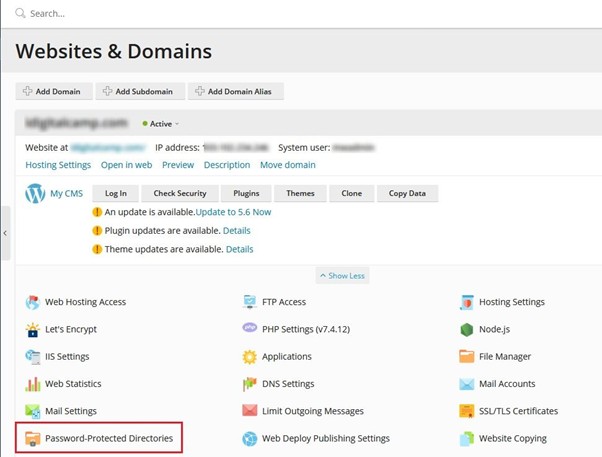Collapse the left sidebar arrow handle
The image size is (602, 457).
(x=5, y=232)
